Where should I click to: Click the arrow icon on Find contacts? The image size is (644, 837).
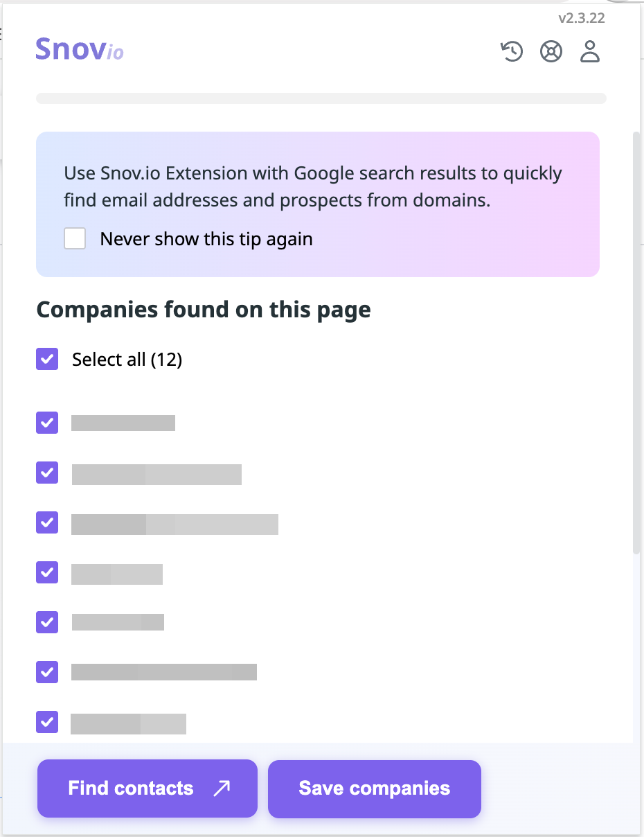pos(222,788)
